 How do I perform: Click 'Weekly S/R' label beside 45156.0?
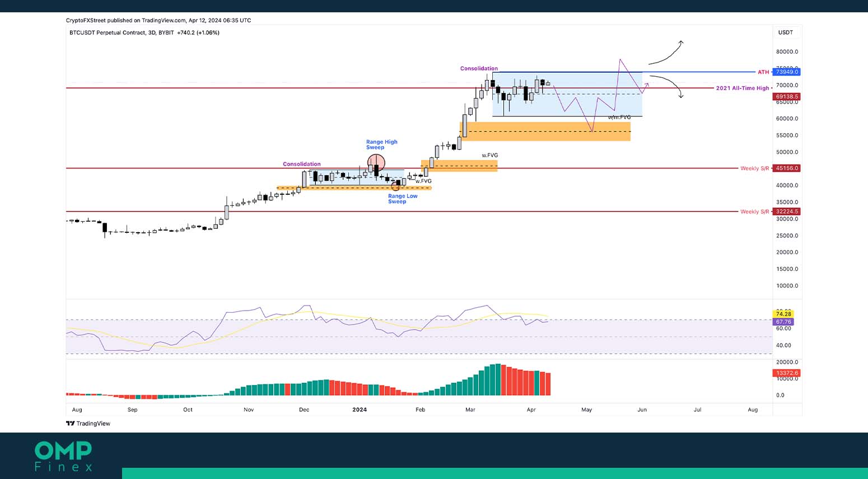point(755,168)
